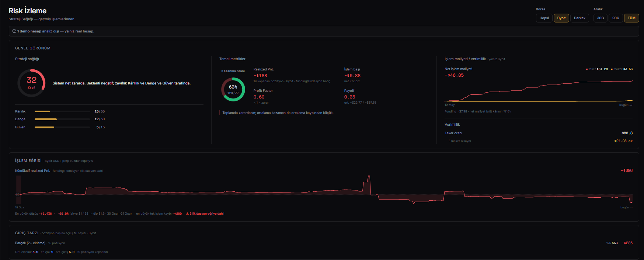Screen dimensions: 644x260
Task: Click the 3 likidasyon eğriye dahil link
Action: (x=207, y=214)
